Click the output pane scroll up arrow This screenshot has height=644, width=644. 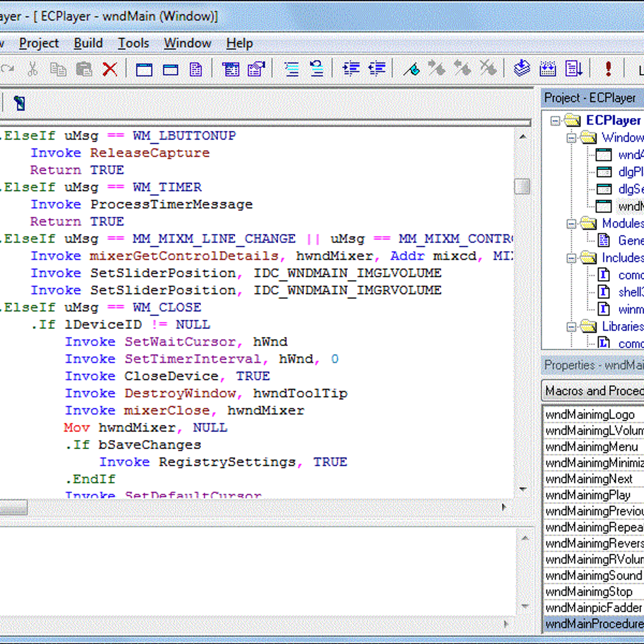[525, 538]
